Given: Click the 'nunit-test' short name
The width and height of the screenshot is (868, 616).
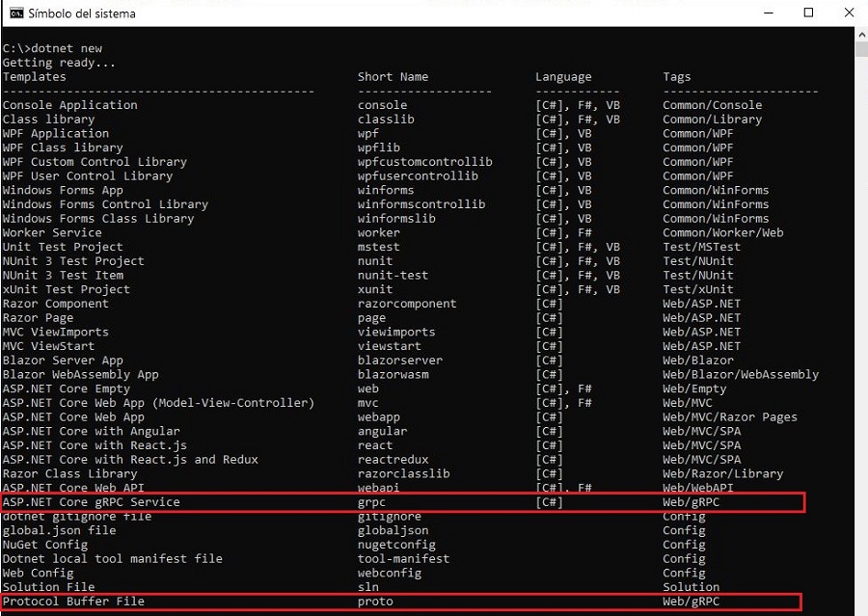Looking at the screenshot, I should coord(393,275).
